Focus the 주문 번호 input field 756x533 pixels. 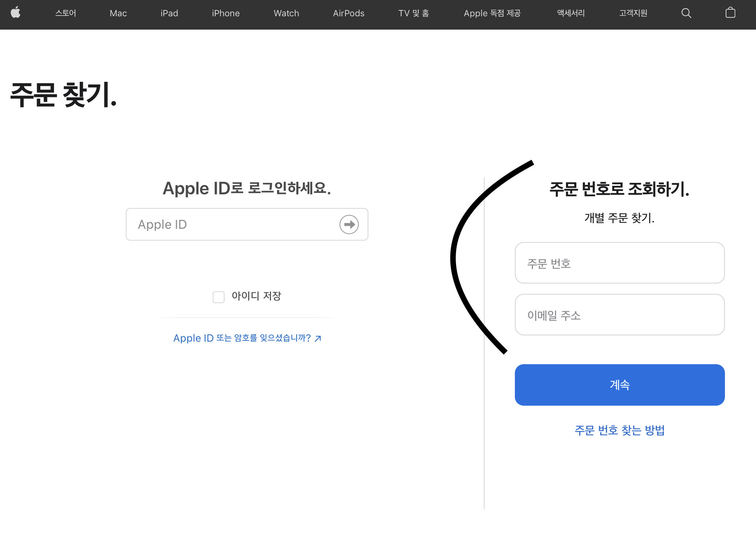pyautogui.click(x=620, y=263)
